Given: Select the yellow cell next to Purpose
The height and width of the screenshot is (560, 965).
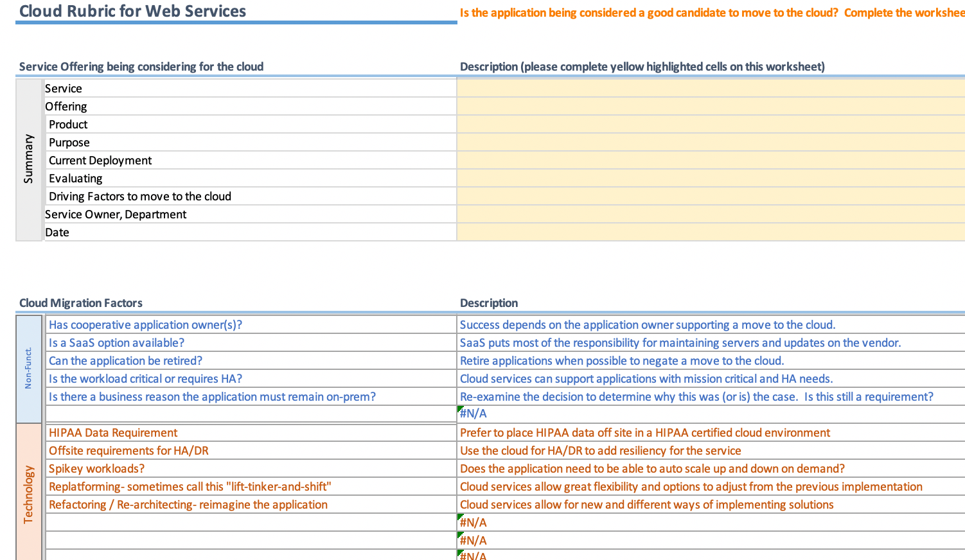Looking at the screenshot, I should tap(710, 143).
